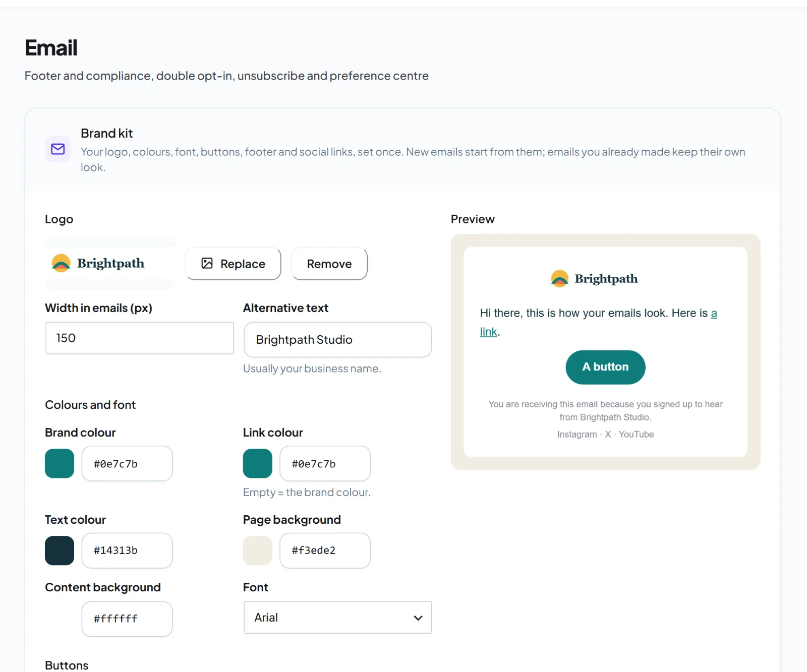Click the Buttons section heading
Image resolution: width=807 pixels, height=672 pixels.
tap(67, 665)
